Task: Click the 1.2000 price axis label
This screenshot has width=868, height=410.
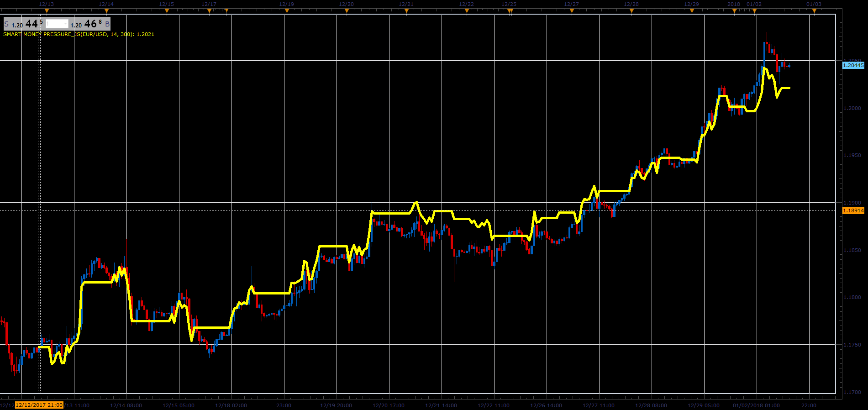Action: (x=852, y=108)
